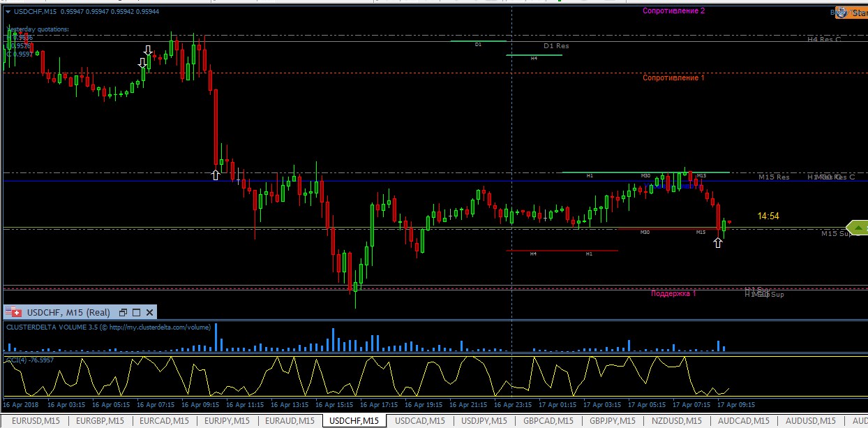Switch to the EURGBP,M15 chart tab
The image size is (868, 428).
100,421
